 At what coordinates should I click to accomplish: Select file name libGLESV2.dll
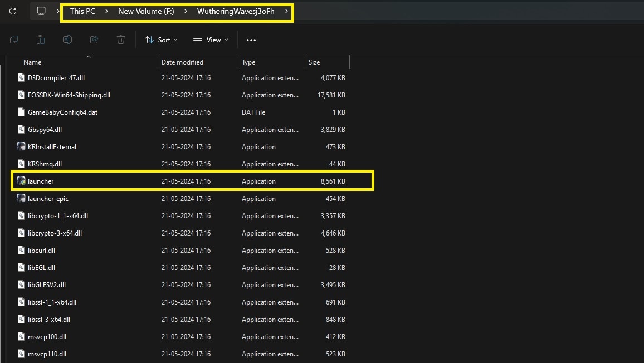(47, 284)
